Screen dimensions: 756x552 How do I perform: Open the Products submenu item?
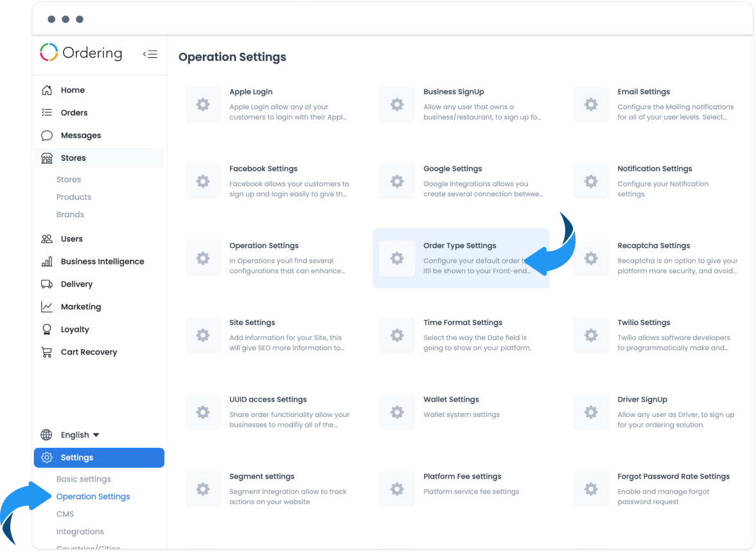[x=74, y=197]
